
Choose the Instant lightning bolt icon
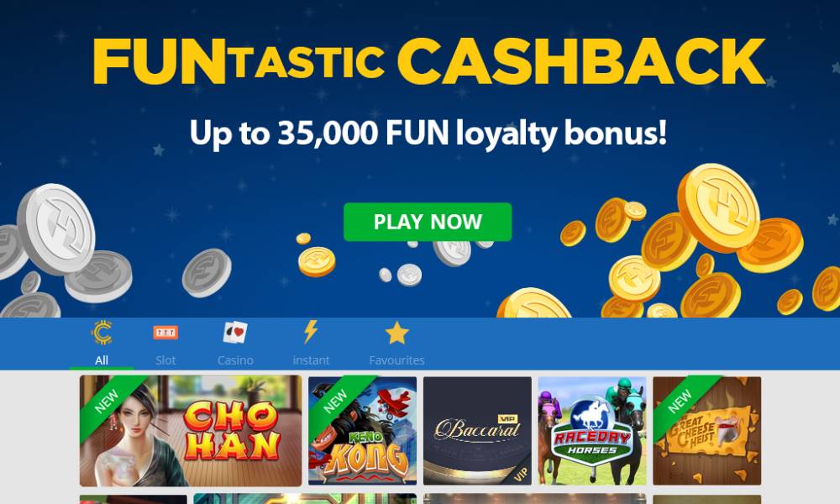pyautogui.click(x=311, y=332)
